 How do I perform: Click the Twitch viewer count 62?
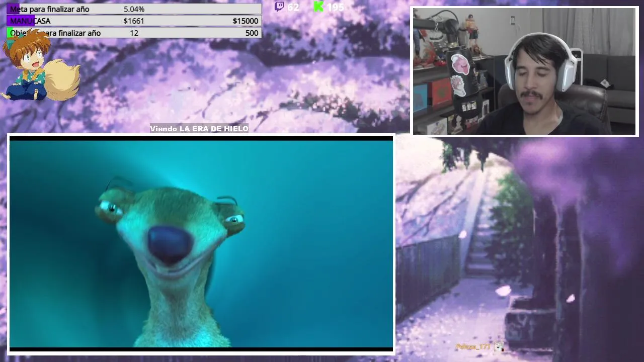tap(293, 7)
